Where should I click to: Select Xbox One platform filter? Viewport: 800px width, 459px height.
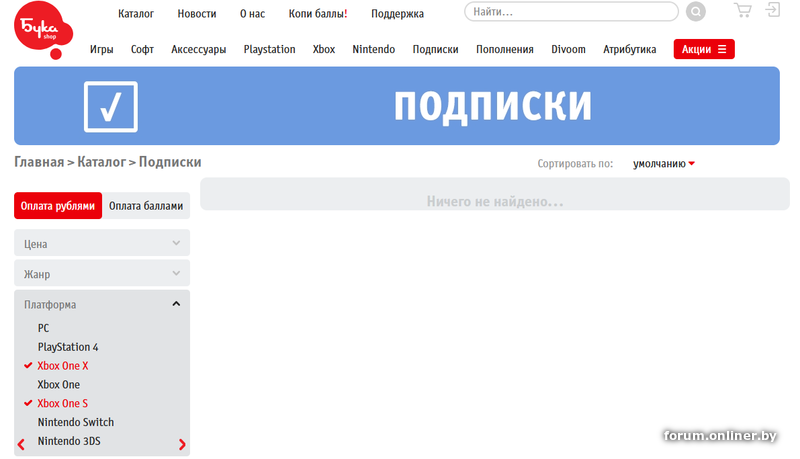click(x=59, y=385)
